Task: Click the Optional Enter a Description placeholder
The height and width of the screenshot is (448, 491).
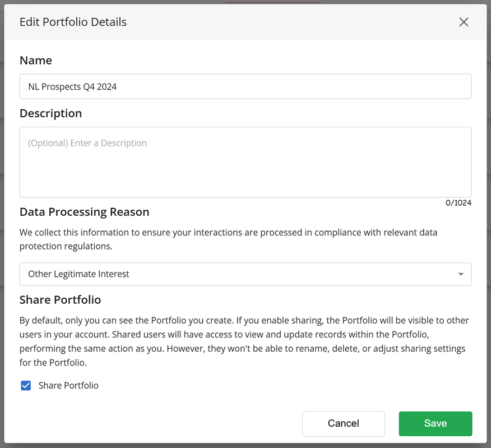Action: pos(87,143)
